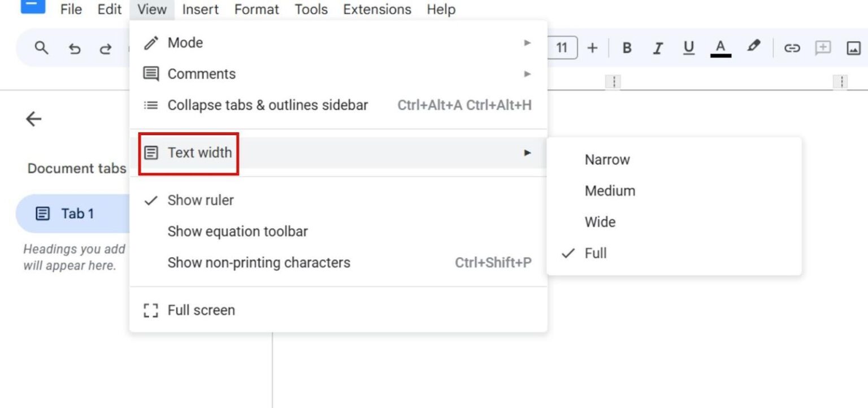Enable Show equation toolbar

click(237, 231)
